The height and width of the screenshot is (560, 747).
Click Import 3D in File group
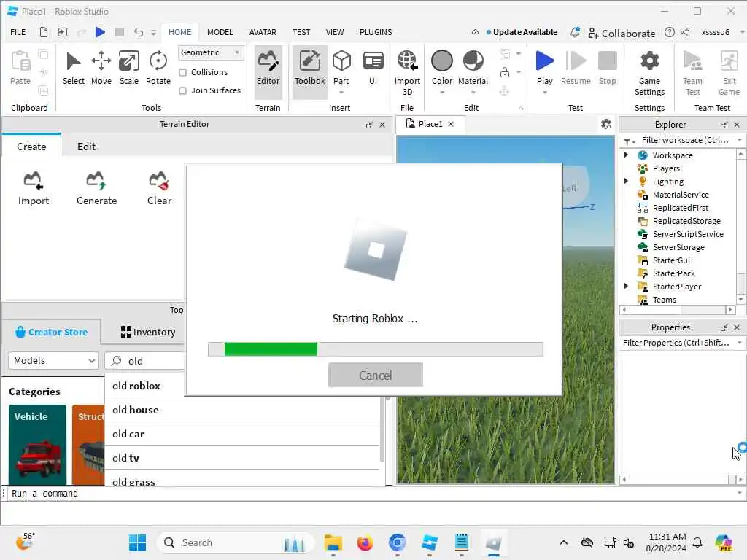(407, 73)
